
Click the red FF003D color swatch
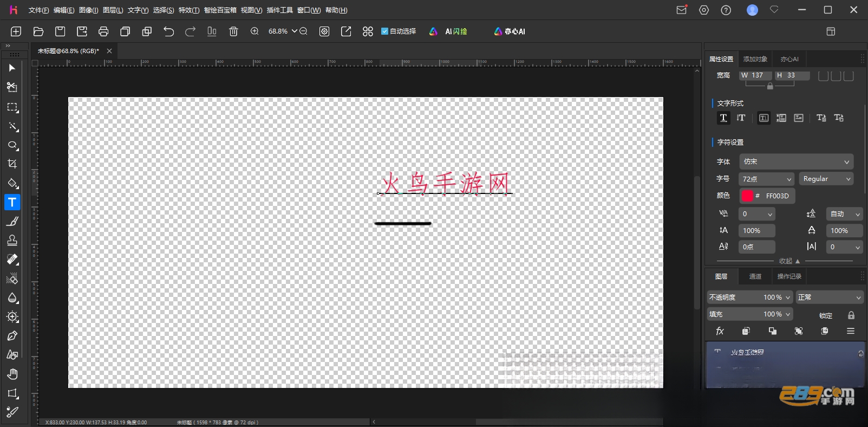pyautogui.click(x=747, y=196)
